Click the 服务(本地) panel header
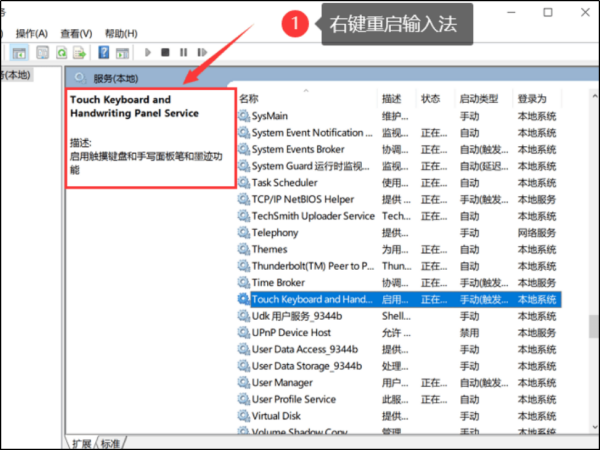The width and height of the screenshot is (600, 450). tap(116, 78)
